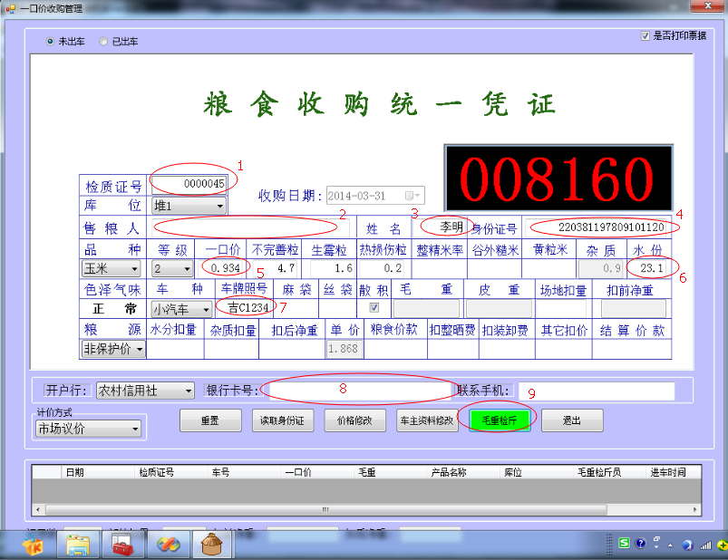
Task: Click the 银行卡号 input field
Action: click(358, 391)
